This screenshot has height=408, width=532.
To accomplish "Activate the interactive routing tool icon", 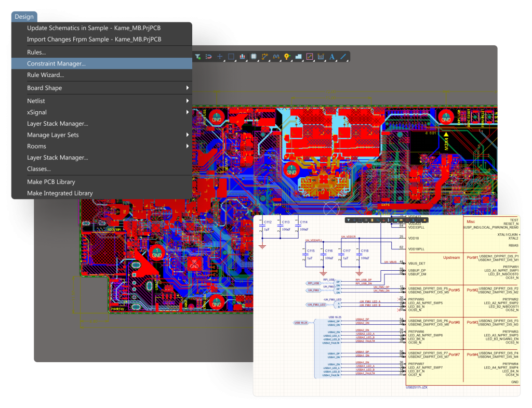I will click(264, 57).
